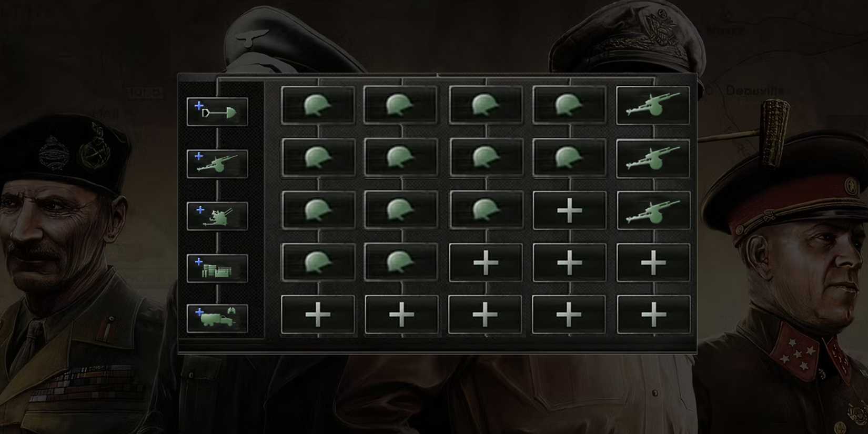Add a battalion in the third row's empty plus slot
This screenshot has width=868, height=434.
tap(569, 210)
